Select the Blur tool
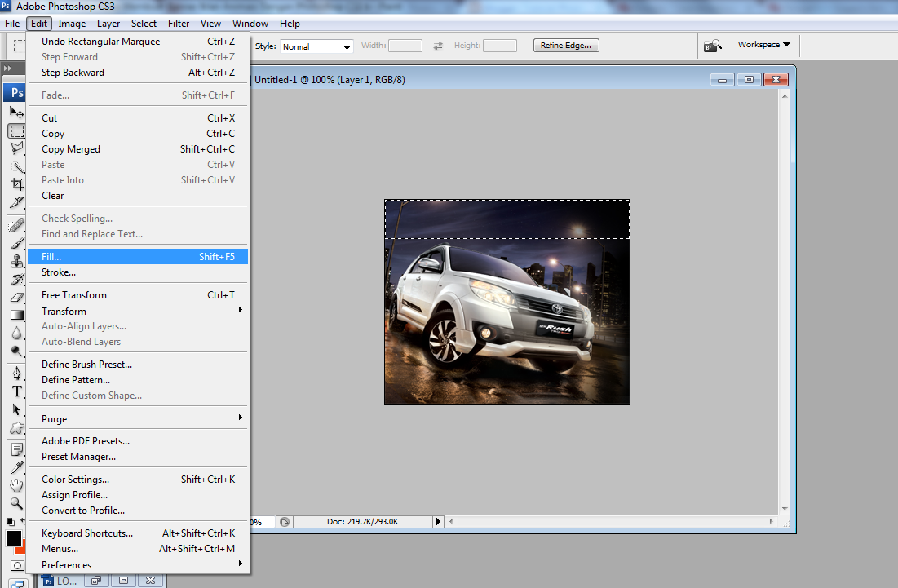898x588 pixels. coord(16,333)
